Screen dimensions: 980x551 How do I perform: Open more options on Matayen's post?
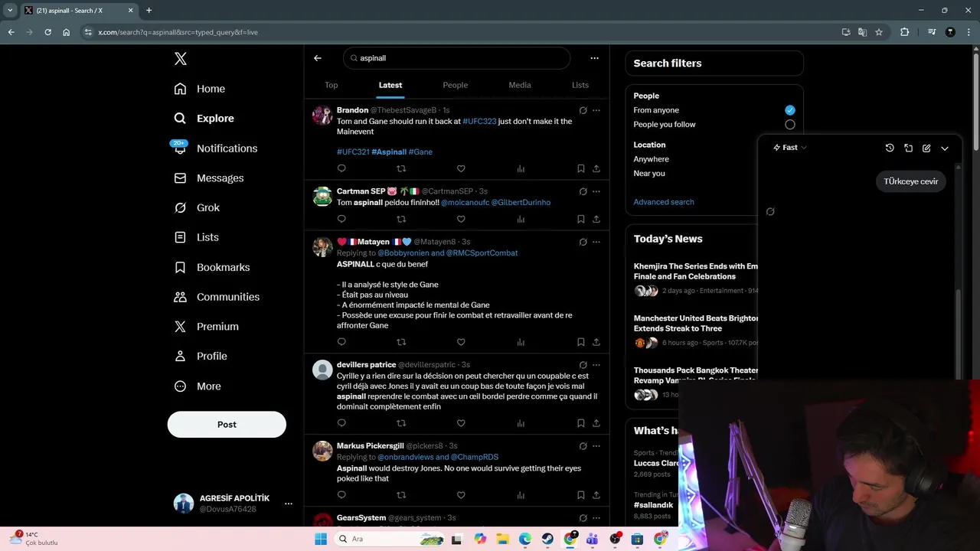596,242
